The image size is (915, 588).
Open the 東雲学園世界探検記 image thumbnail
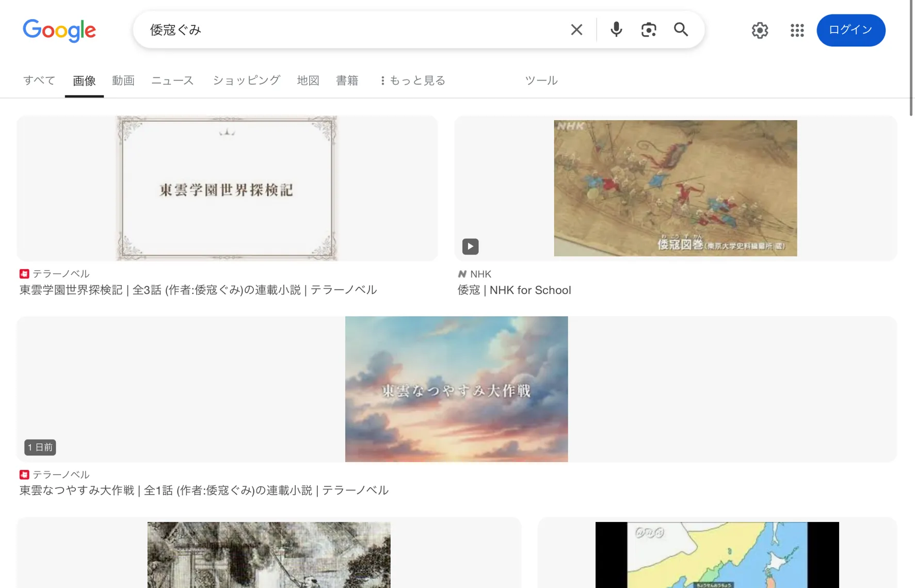tap(227, 188)
